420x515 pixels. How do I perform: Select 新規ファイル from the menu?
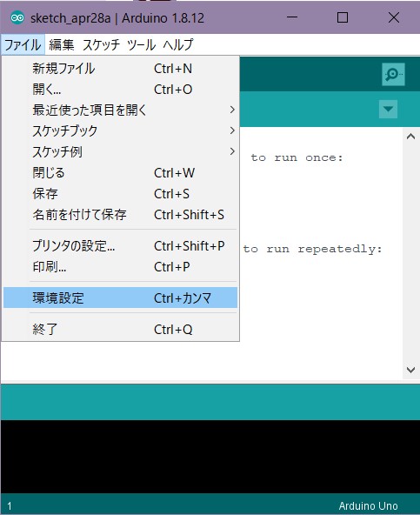pyautogui.click(x=120, y=69)
